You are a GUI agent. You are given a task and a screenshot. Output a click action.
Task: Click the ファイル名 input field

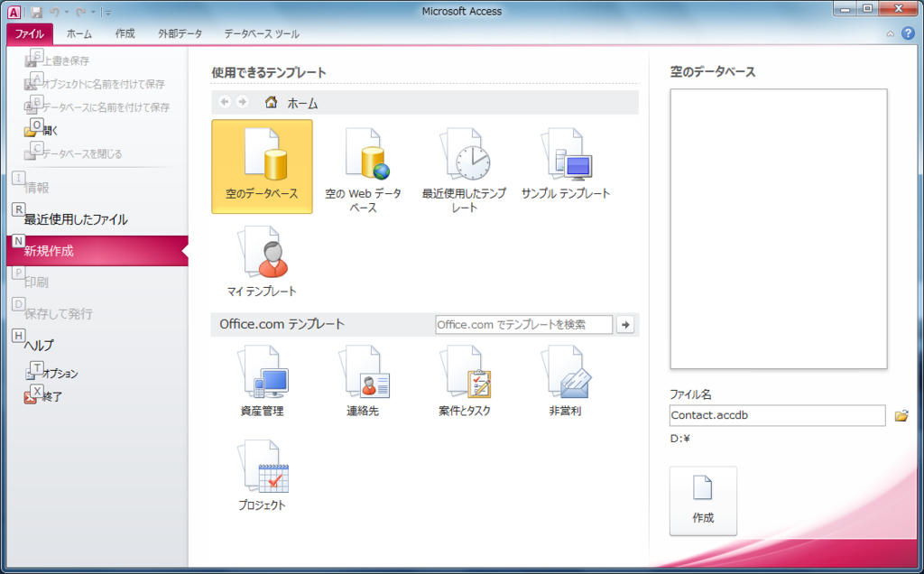tap(777, 415)
